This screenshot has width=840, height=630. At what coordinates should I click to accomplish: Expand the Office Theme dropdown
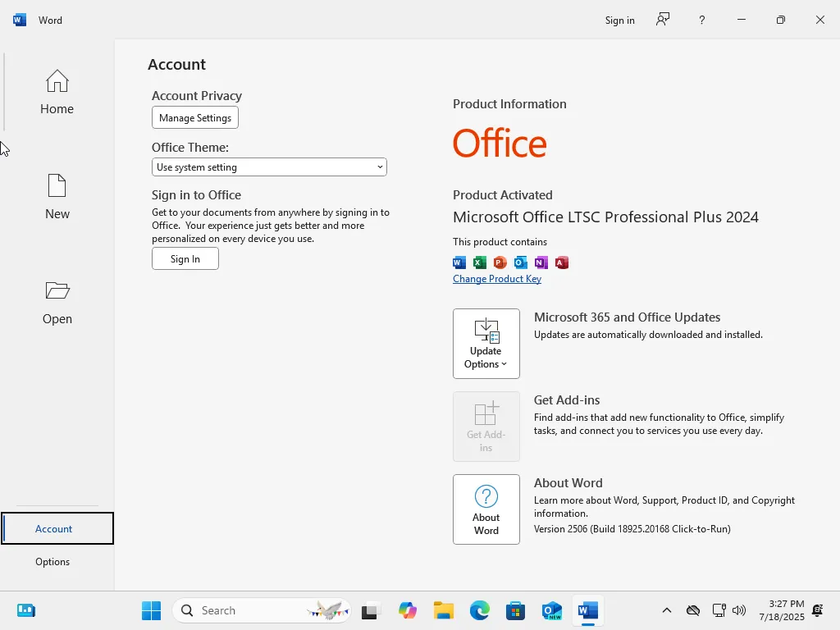tap(269, 167)
